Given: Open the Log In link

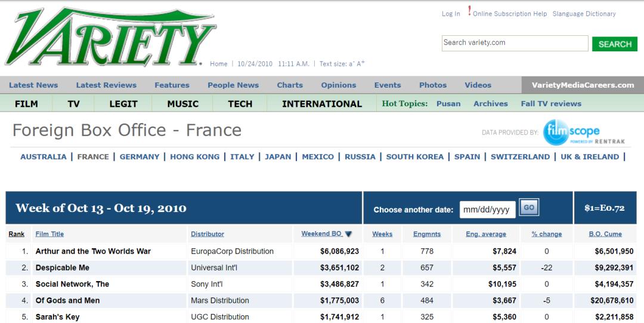Looking at the screenshot, I should (x=451, y=14).
